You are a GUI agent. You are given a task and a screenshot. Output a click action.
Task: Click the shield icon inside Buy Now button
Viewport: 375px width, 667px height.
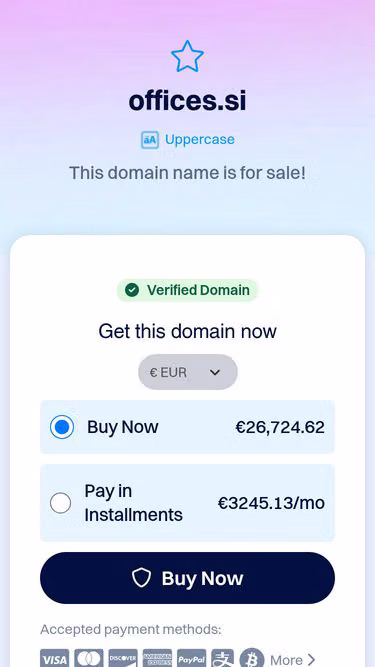141,578
